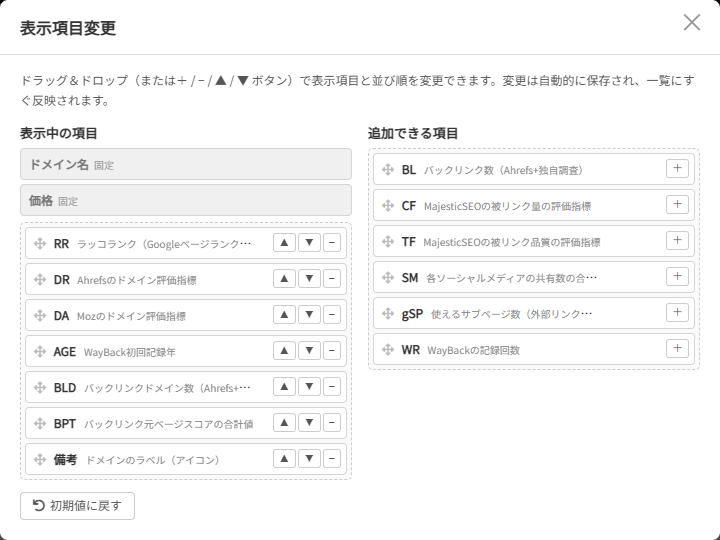
Task: Click BPT バックリンク元ページスコアの合計値 text
Action: point(169,424)
